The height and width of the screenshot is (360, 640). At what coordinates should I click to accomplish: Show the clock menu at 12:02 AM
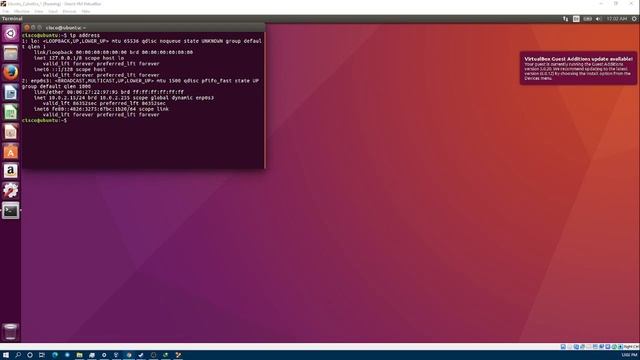(616, 19)
